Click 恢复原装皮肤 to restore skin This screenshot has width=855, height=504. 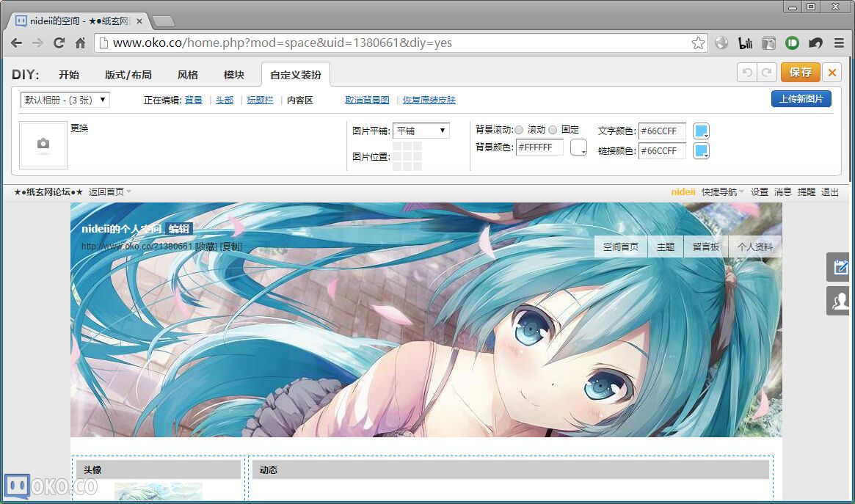click(x=429, y=101)
